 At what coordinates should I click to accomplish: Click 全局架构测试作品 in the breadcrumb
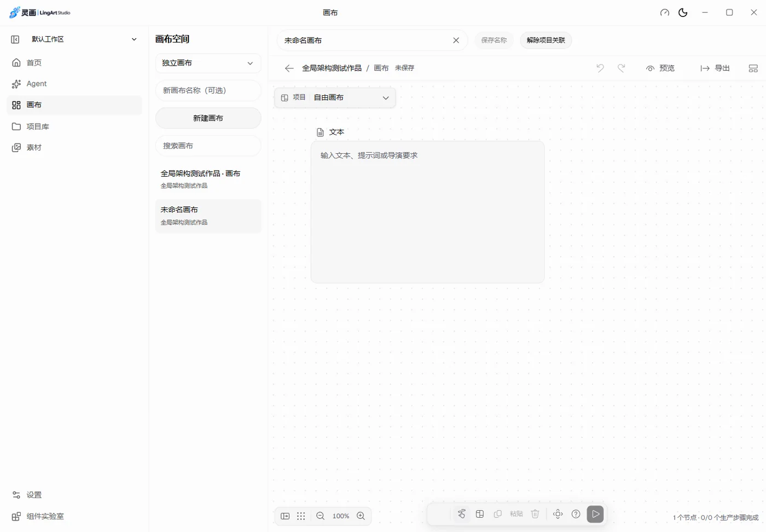tap(332, 68)
